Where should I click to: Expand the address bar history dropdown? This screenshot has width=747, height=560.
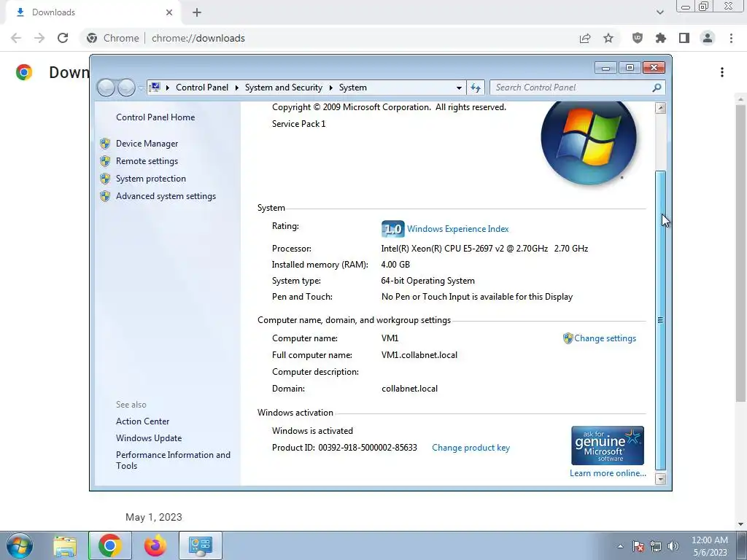coord(459,87)
